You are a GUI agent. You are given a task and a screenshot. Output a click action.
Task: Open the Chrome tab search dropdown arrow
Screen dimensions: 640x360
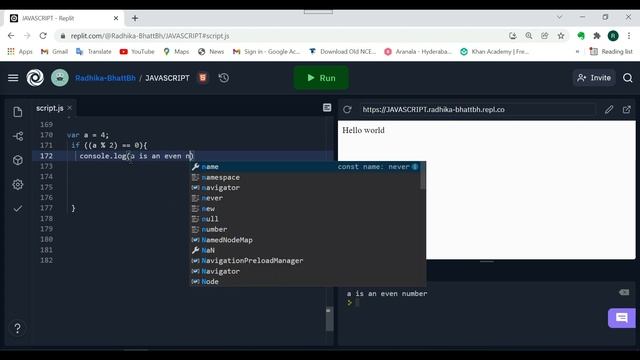(560, 17)
